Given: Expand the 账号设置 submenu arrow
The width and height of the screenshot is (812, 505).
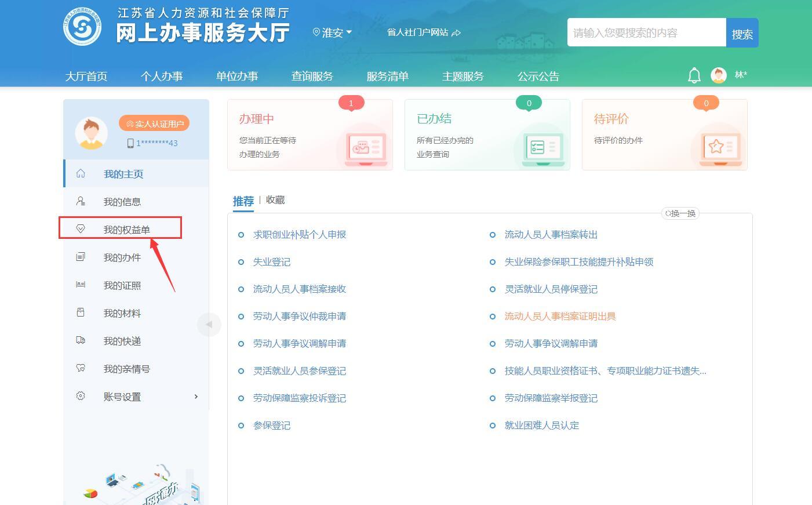Looking at the screenshot, I should click(x=196, y=397).
